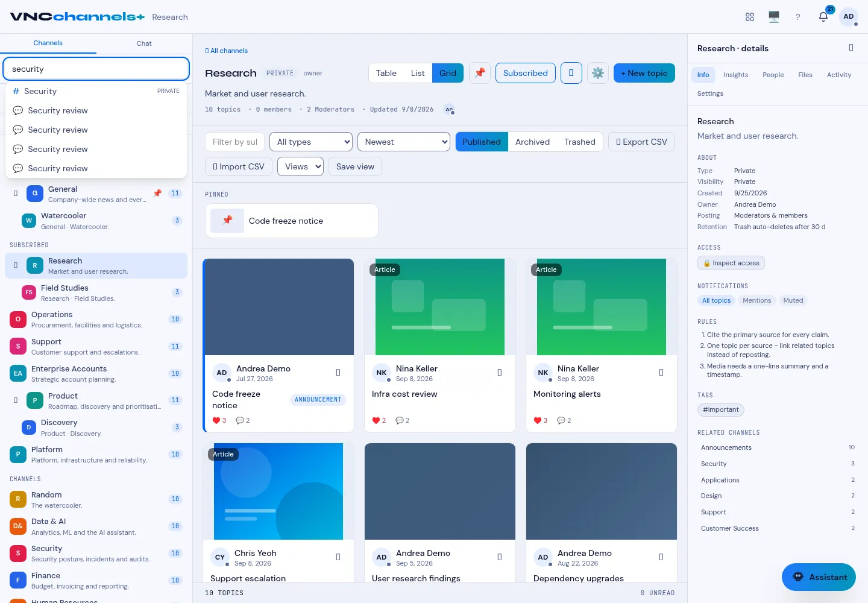Open comments on Monitoring alerts card

[x=564, y=420]
